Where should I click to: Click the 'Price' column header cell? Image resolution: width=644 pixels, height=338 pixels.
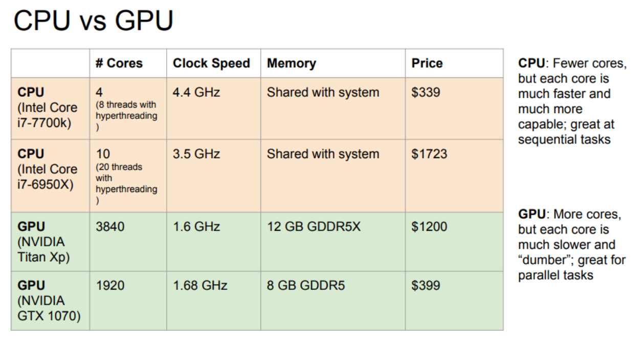(x=454, y=64)
